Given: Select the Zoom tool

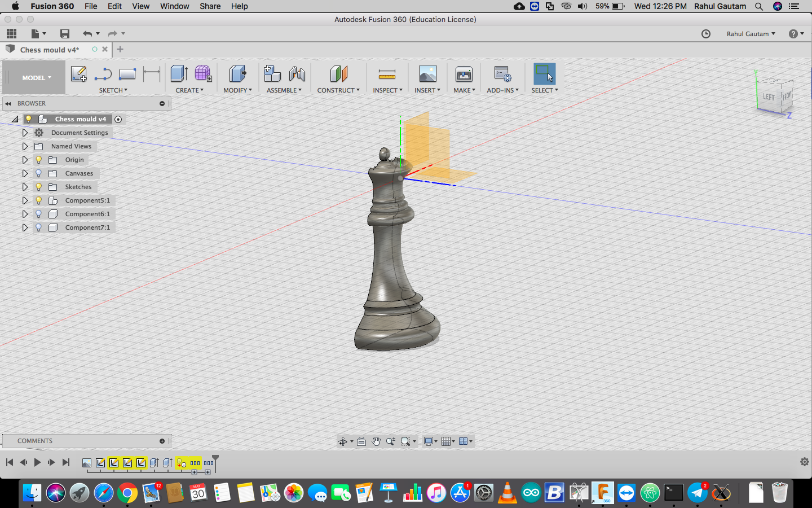Looking at the screenshot, I should tap(391, 441).
